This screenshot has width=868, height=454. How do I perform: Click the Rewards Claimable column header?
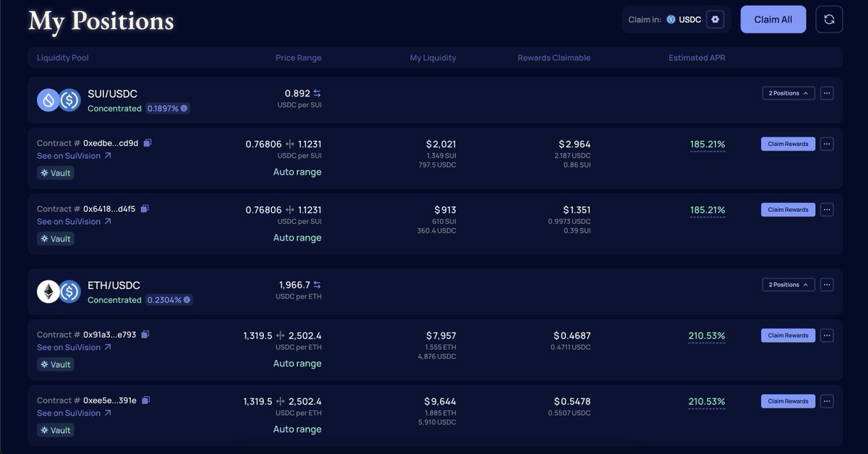pos(554,58)
